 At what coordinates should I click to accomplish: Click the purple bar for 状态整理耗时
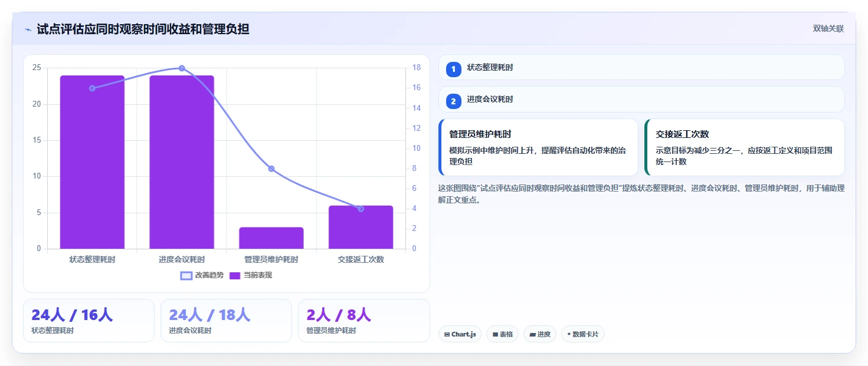[x=92, y=162]
